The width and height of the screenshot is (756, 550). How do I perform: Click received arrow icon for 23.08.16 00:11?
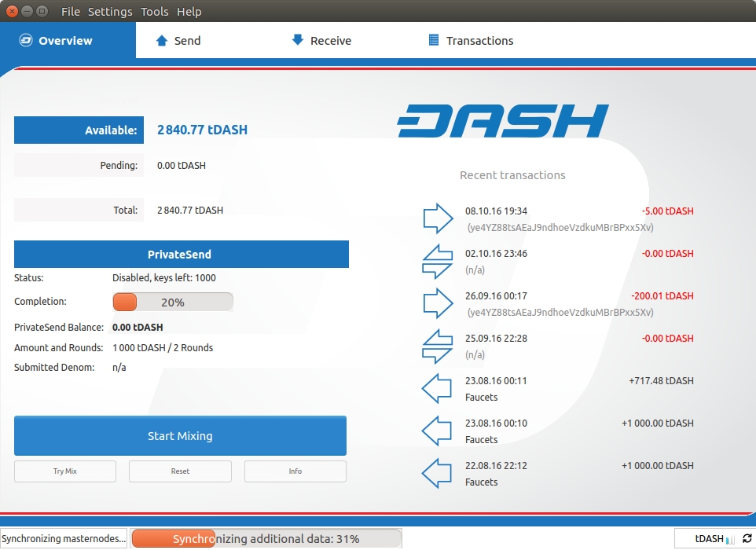tap(437, 388)
